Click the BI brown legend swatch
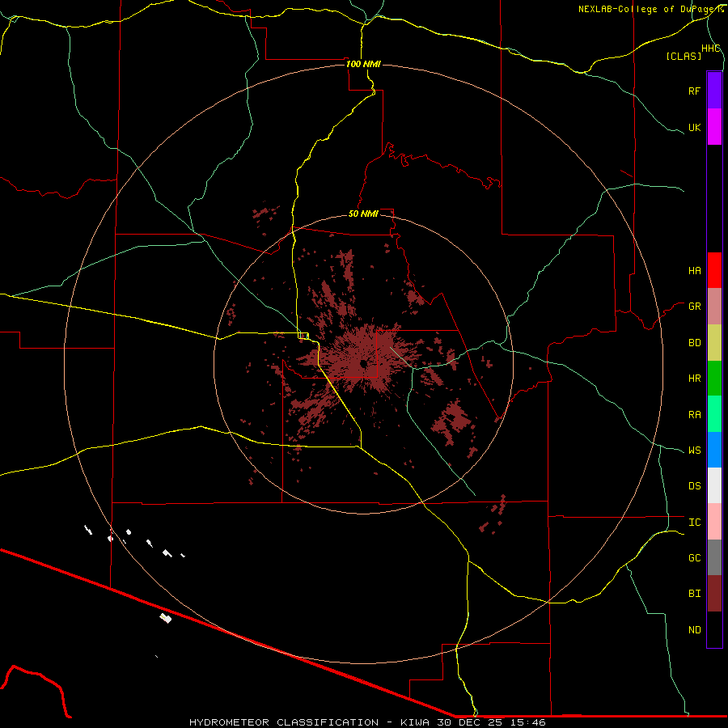This screenshot has width=728, height=728. tap(714, 594)
